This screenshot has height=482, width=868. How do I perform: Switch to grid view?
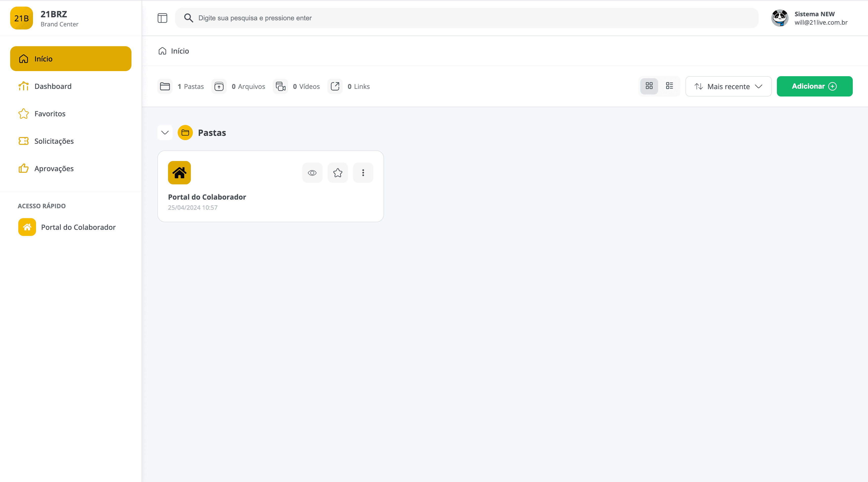click(649, 86)
